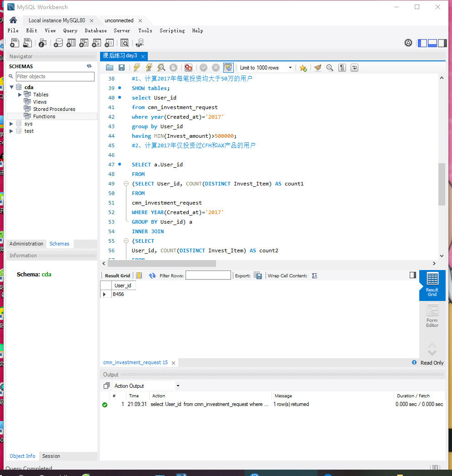Toggle auto-commit mode button
The width and height of the screenshot is (452, 476).
pos(228,68)
